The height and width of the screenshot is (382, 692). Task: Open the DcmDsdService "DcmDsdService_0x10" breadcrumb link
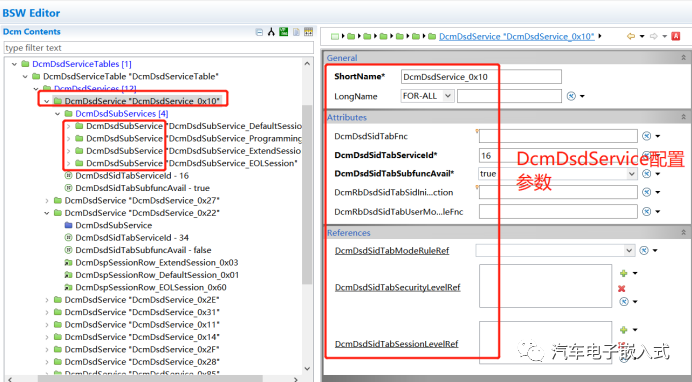tap(517, 37)
